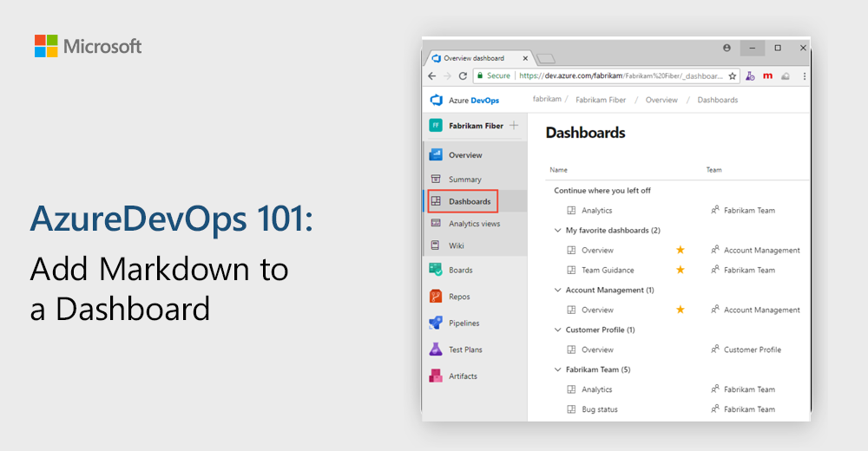Click Account Management team beside favorite Overview
This screenshot has width=868, height=451.
[x=762, y=250]
